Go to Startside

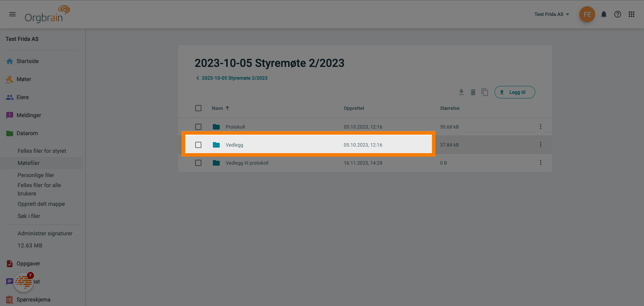pos(28,61)
